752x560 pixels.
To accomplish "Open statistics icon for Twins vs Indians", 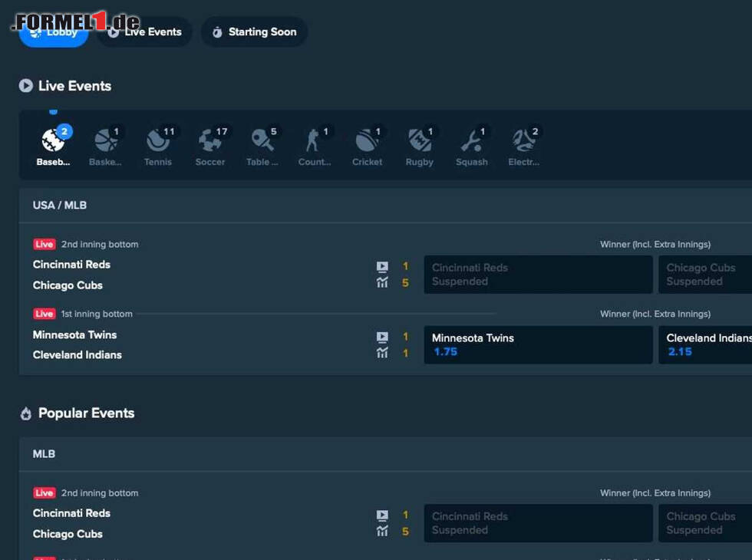I will tap(382, 353).
